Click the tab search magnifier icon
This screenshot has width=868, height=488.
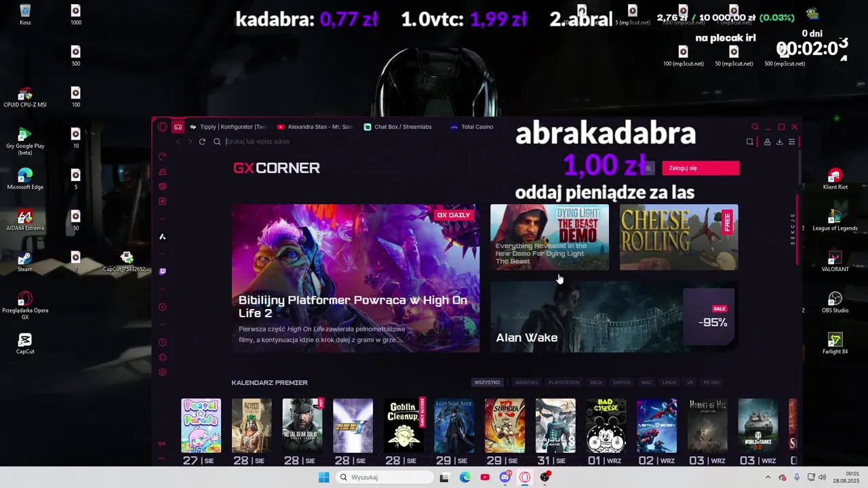755,127
